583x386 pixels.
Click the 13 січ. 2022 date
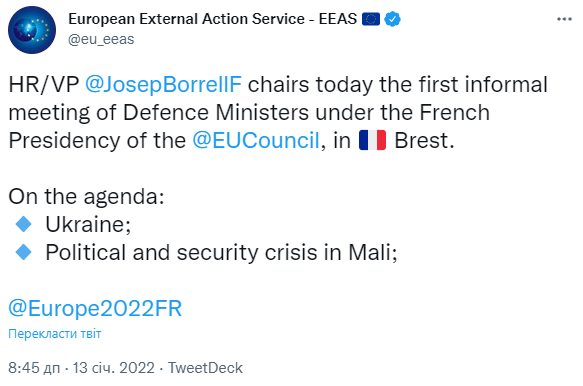(x=113, y=368)
